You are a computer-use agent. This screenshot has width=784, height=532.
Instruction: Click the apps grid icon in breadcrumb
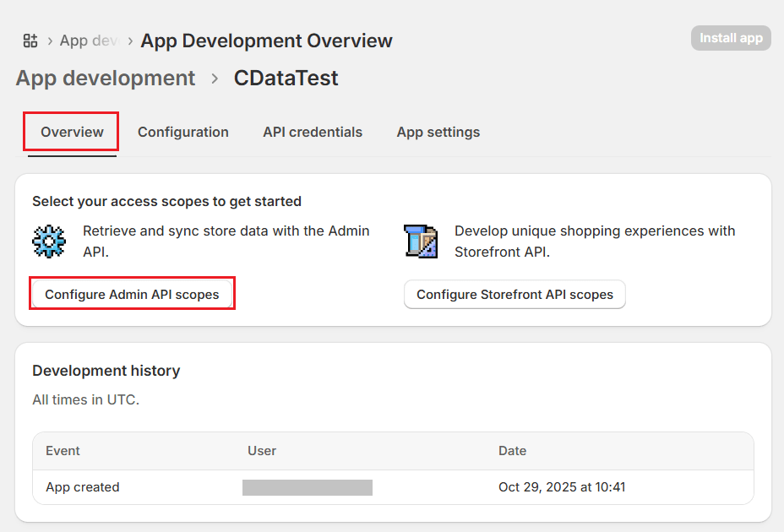pos(30,41)
